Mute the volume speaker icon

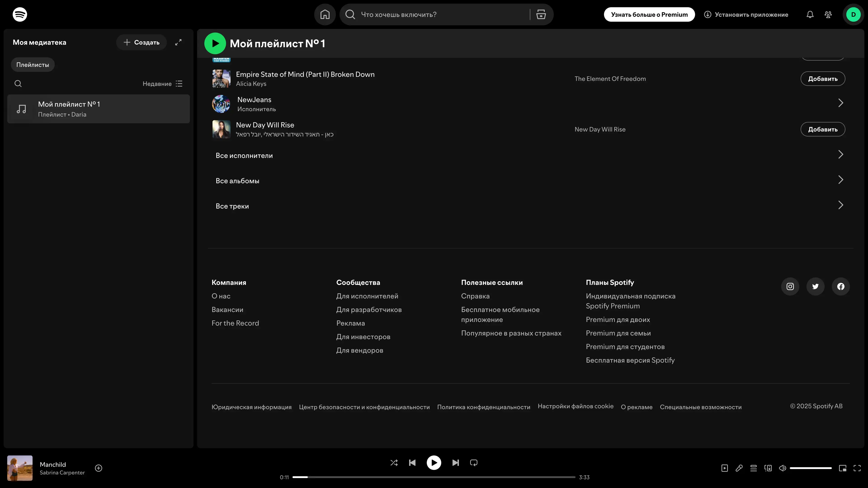(x=782, y=468)
